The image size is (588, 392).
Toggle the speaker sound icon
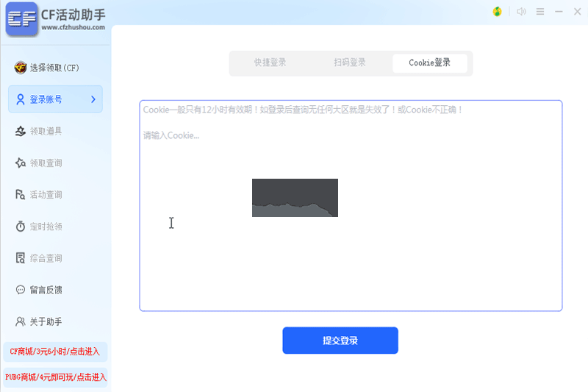(x=521, y=12)
